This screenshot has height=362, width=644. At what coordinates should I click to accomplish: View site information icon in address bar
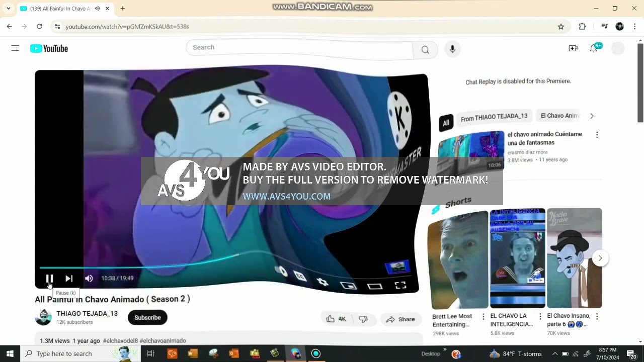(x=57, y=27)
